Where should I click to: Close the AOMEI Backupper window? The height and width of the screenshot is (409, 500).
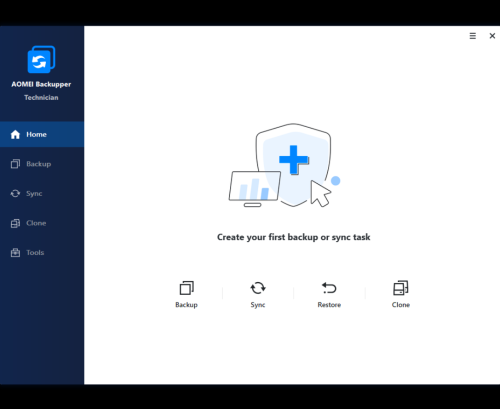[492, 36]
